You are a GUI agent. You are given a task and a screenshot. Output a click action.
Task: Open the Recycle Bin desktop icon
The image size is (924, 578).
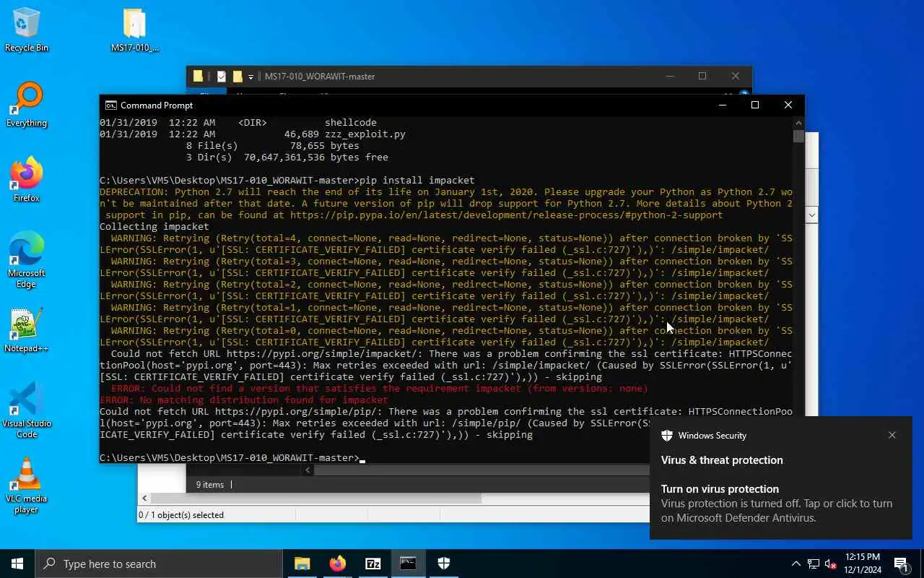pos(27,30)
